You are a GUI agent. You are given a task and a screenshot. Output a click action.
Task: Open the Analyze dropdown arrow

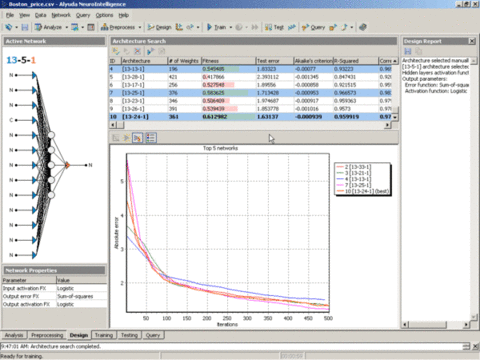[67, 27]
